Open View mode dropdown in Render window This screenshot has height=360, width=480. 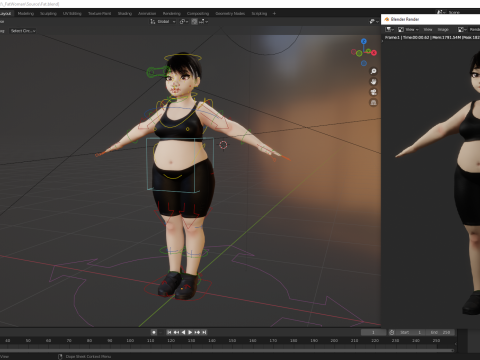(x=408, y=30)
